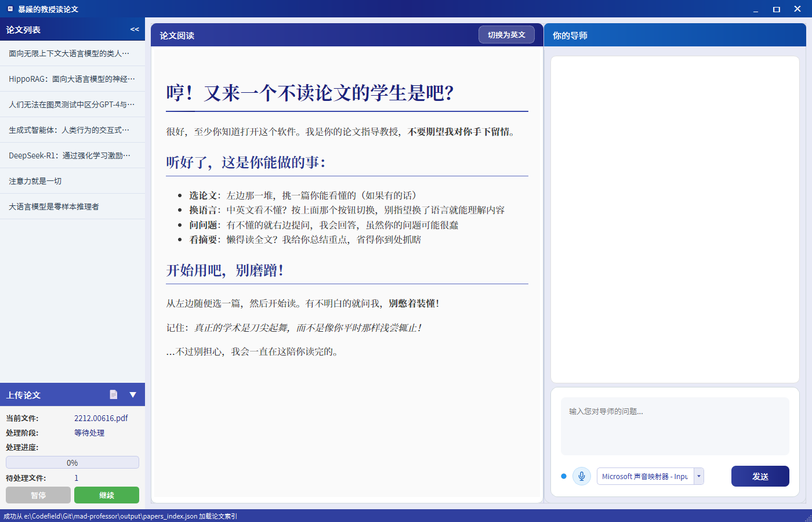The width and height of the screenshot is (812, 522).
Task: Click the microphone voice input icon
Action: click(x=581, y=476)
